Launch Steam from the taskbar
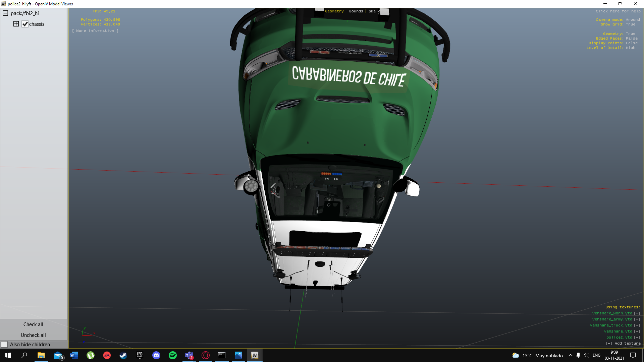Screen dimensions: 644x362 click(x=123, y=355)
